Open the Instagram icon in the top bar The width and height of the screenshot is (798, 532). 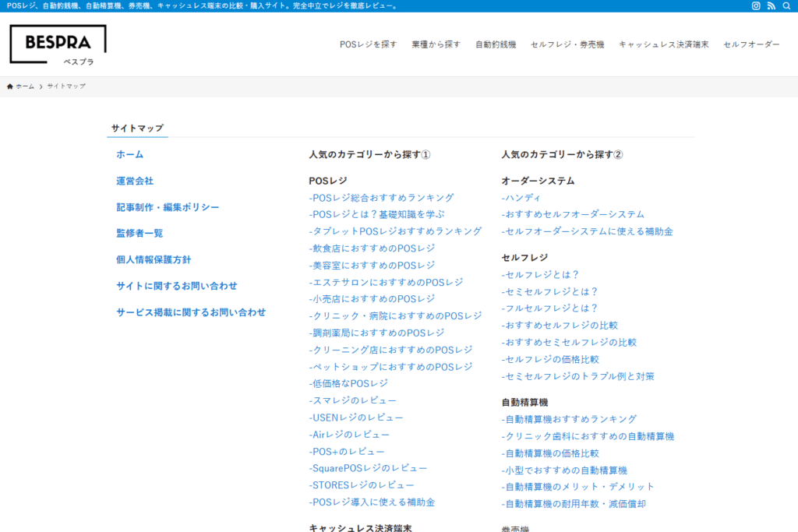click(756, 6)
